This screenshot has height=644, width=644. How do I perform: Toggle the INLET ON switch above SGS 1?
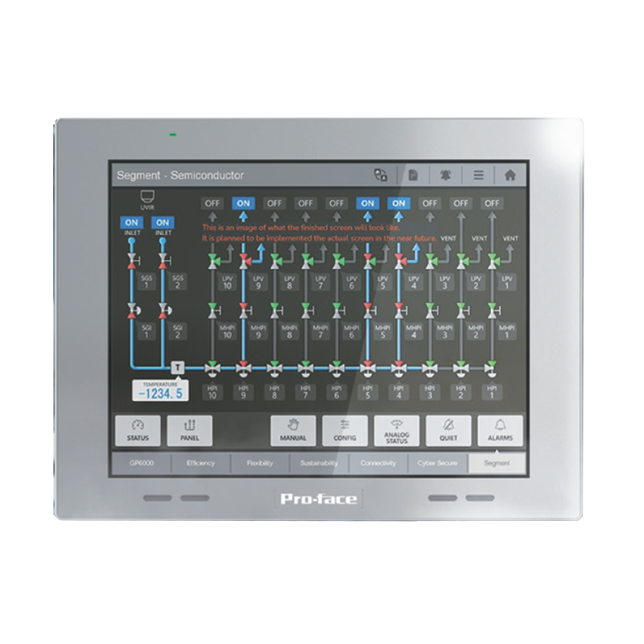pyautogui.click(x=132, y=222)
